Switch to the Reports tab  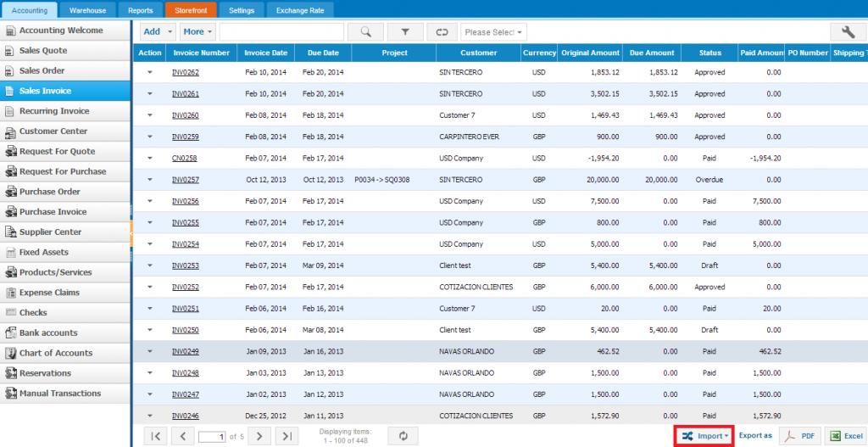point(140,10)
